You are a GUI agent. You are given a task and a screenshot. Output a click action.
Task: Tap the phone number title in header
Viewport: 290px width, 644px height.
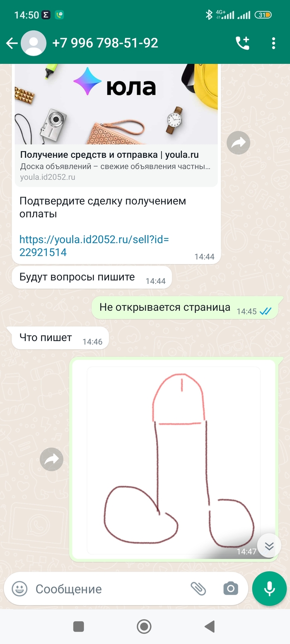(105, 43)
